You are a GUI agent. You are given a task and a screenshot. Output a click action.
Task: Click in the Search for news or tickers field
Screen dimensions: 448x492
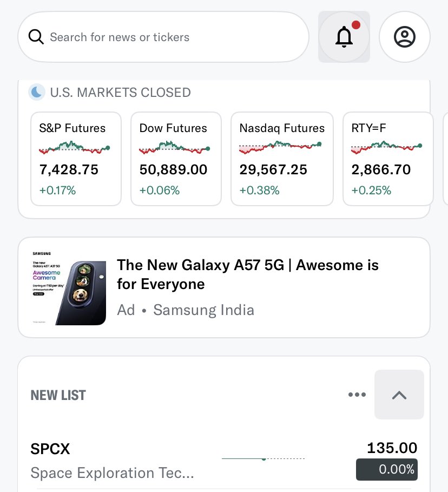[163, 37]
